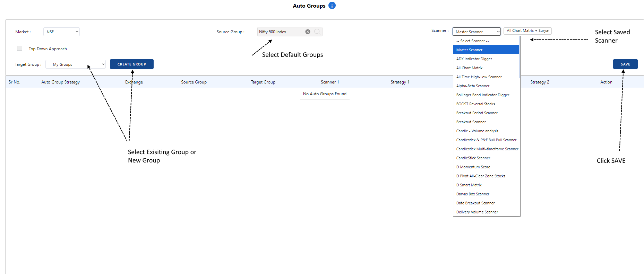The image size is (644, 274).
Task: Select the Alpha-Beta Scanner option
Action: pos(486,86)
